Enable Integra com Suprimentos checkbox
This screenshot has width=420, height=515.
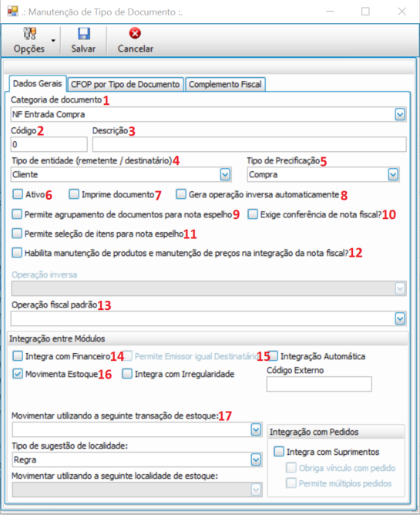click(279, 451)
